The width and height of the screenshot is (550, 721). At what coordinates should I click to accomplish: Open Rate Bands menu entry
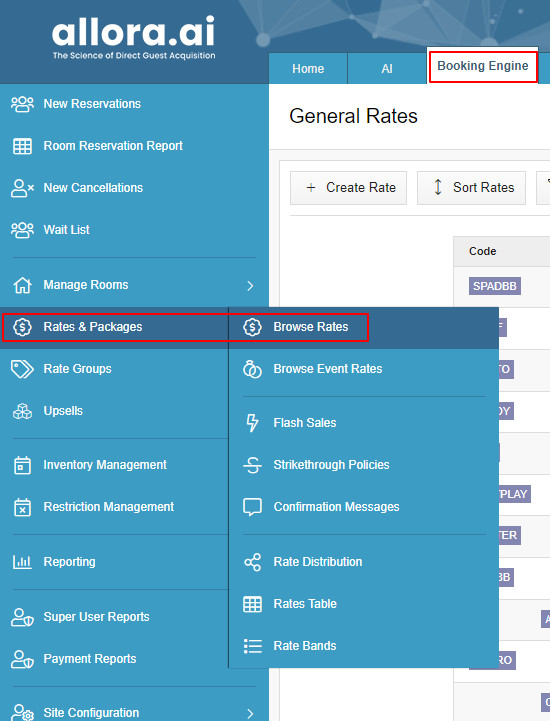tap(364, 646)
